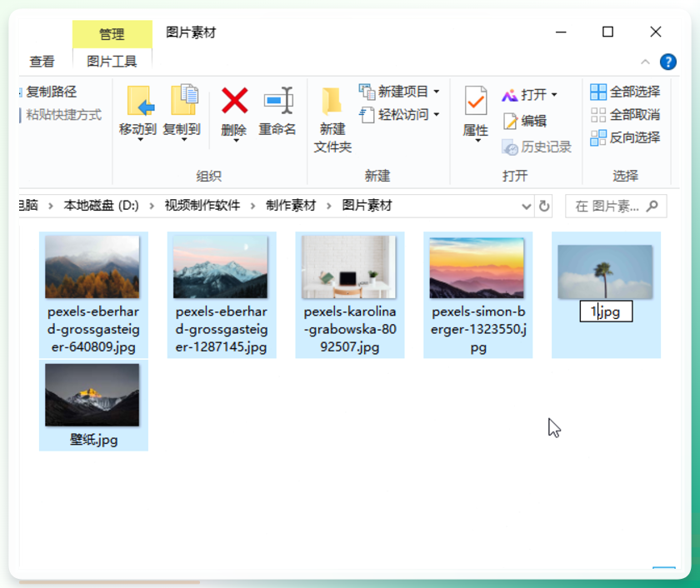Select the palm tree image thumbnail
700x588 pixels.
coord(605,272)
